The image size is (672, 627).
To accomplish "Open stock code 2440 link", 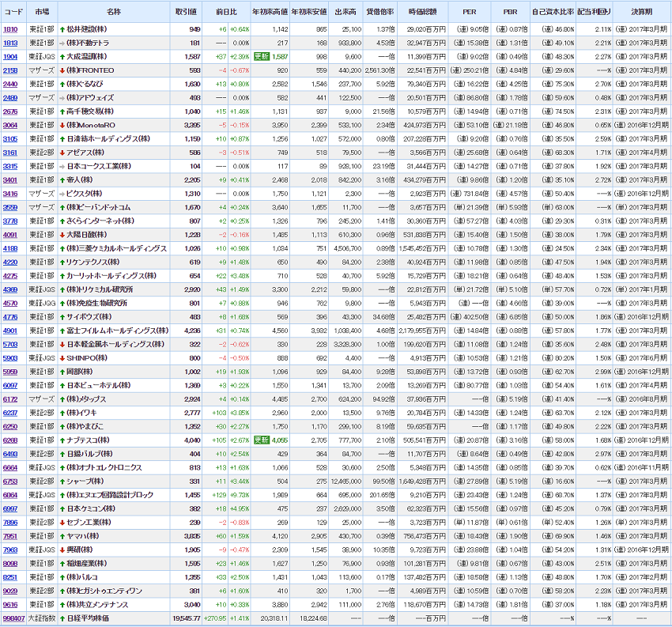I will pos(10,85).
